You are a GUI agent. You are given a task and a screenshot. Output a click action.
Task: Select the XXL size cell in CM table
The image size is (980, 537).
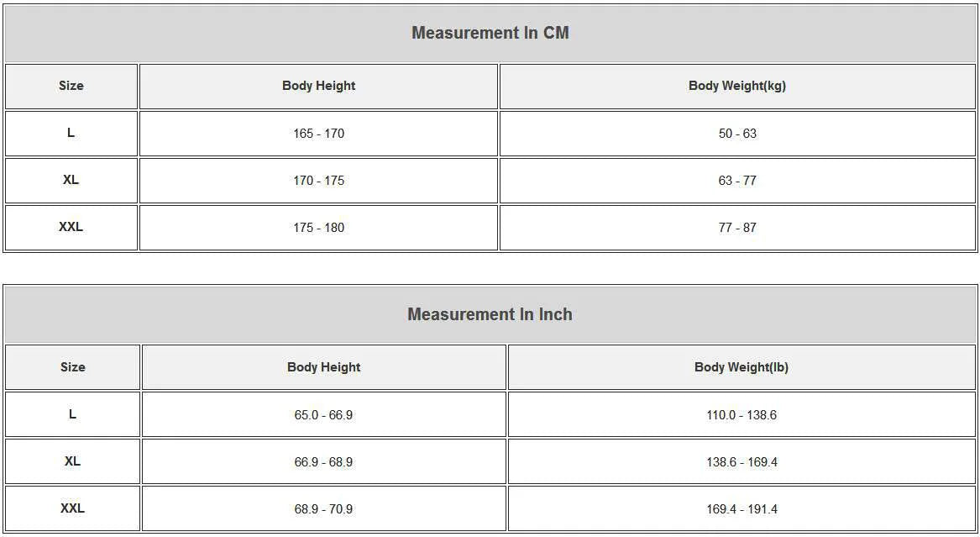[x=71, y=227]
